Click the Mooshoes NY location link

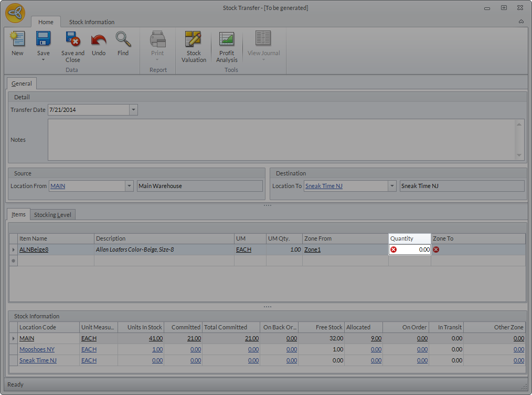coord(37,349)
